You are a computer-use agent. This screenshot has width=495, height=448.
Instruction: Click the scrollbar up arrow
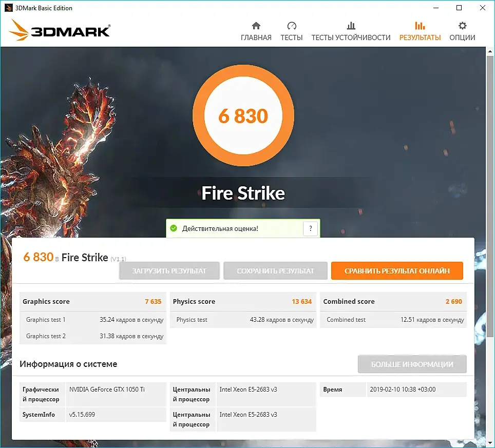tap(490, 51)
